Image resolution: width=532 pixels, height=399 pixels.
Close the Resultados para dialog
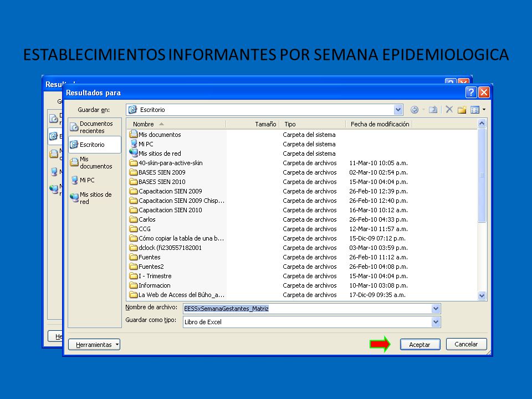point(484,93)
